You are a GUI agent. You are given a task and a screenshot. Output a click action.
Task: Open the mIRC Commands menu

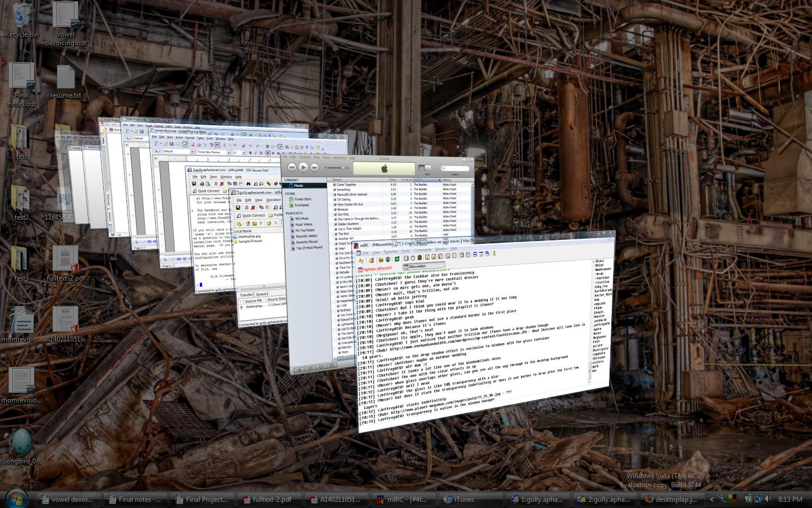[x=422, y=250]
